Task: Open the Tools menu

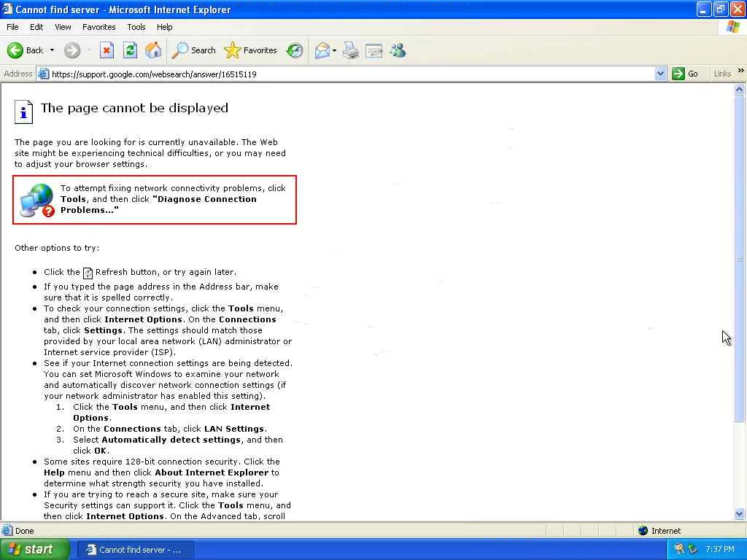Action: 136,27
